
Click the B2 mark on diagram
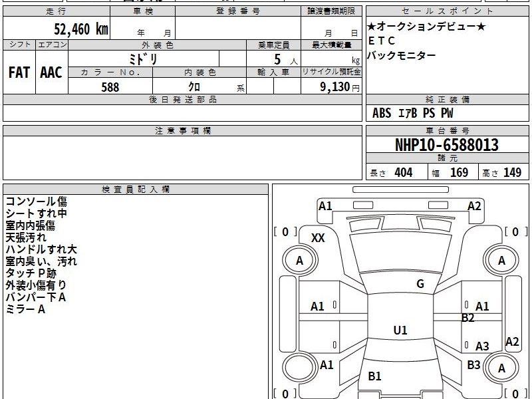[x=468, y=318]
